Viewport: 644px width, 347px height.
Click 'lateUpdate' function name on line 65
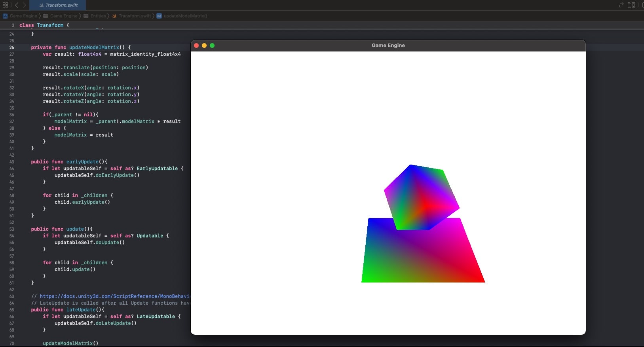click(x=81, y=310)
